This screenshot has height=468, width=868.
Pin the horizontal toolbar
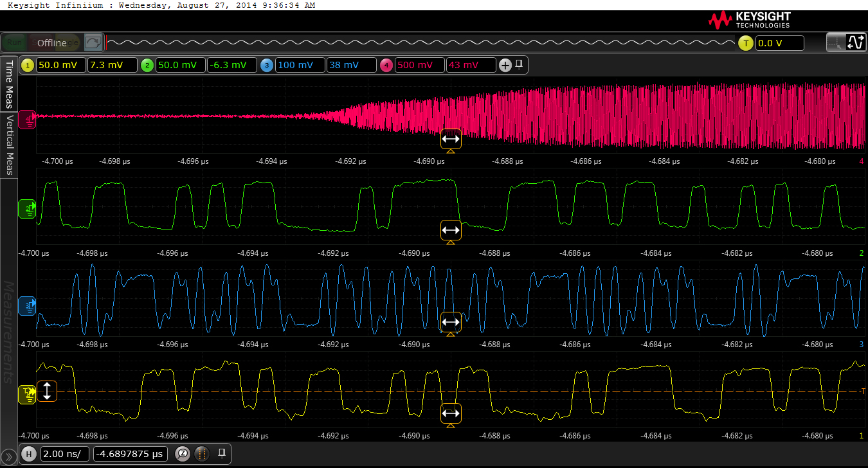click(x=221, y=453)
